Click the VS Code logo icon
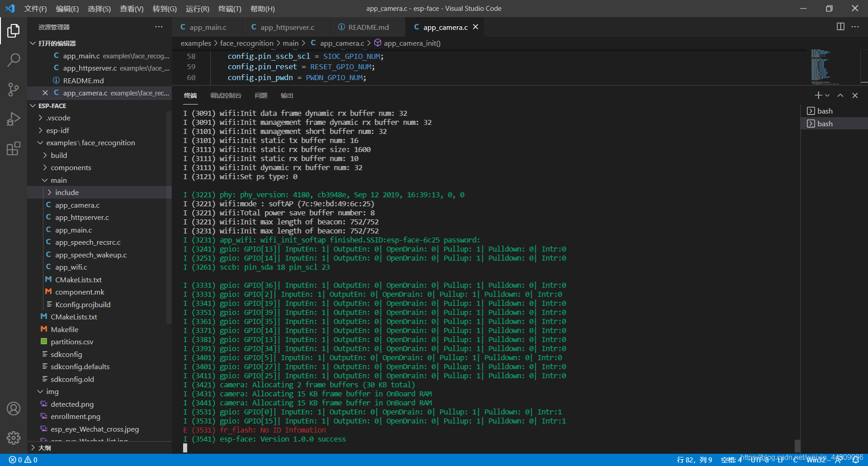 pos(10,9)
